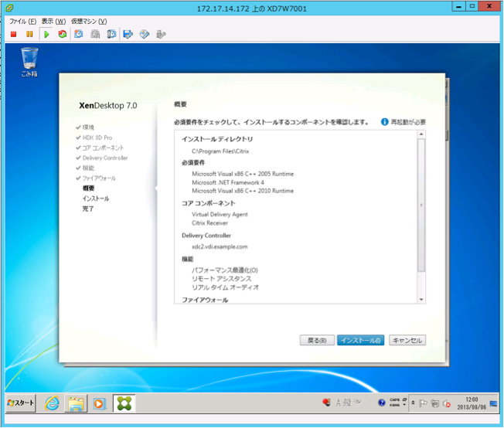
Task: Click Microsoft Visual x86 C++ 2010 Runtime
Action: (243, 191)
